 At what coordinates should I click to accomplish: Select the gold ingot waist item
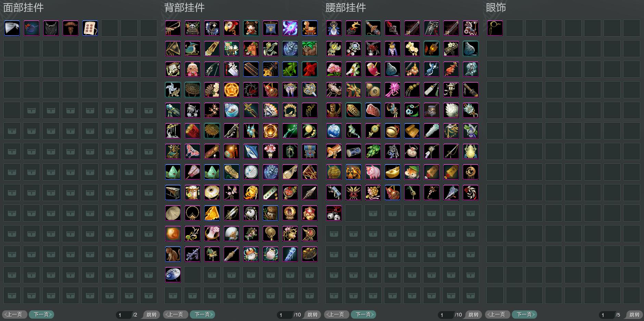393,172
